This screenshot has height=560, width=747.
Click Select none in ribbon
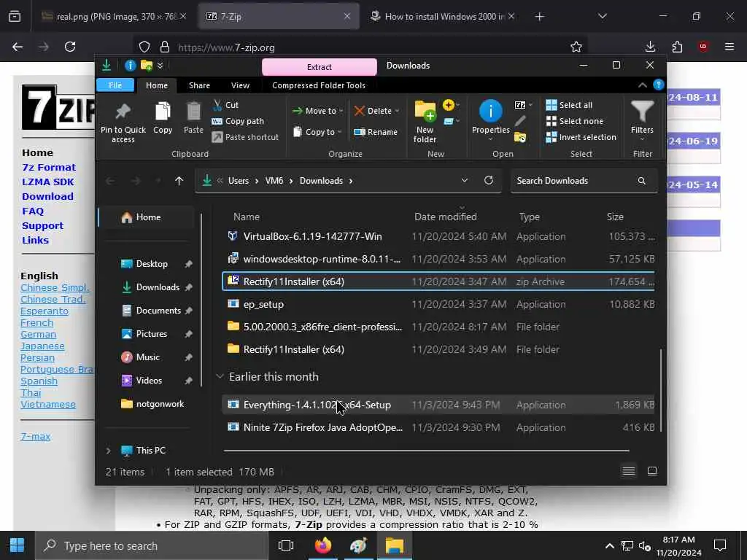pyautogui.click(x=575, y=121)
